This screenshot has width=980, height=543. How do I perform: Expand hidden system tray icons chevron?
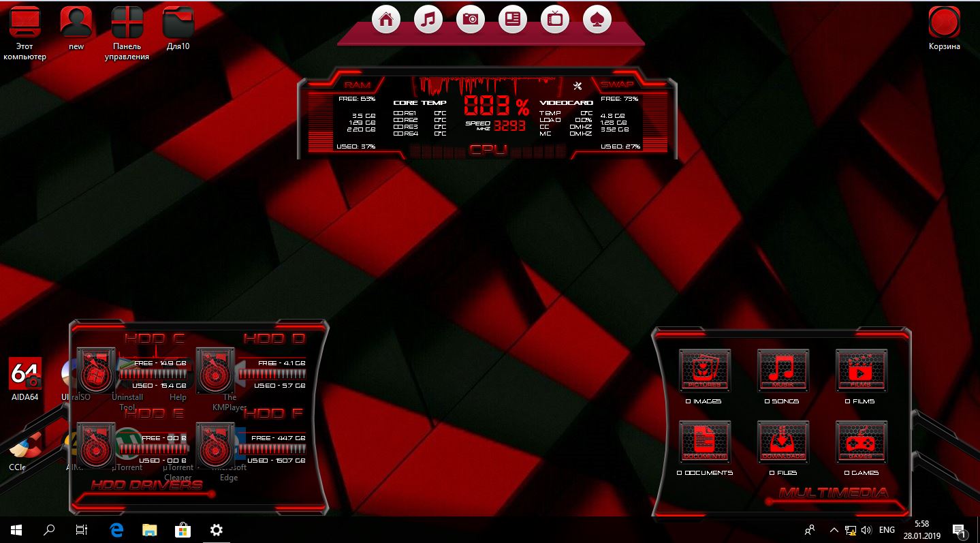833,529
